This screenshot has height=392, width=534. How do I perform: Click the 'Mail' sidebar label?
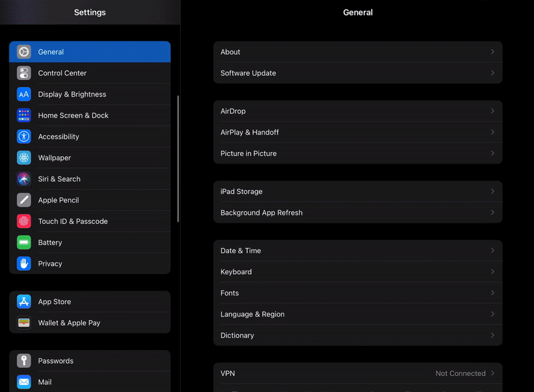(x=45, y=382)
